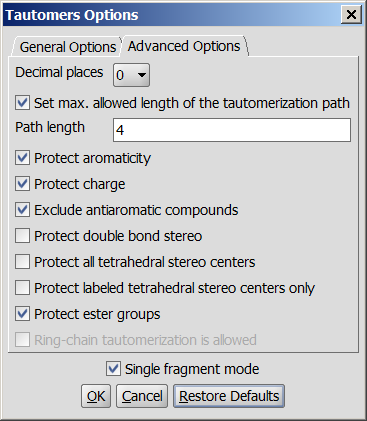Enable Protect labeled tetrahedral stereo centers only
The width and height of the screenshot is (367, 421).
click(x=22, y=288)
